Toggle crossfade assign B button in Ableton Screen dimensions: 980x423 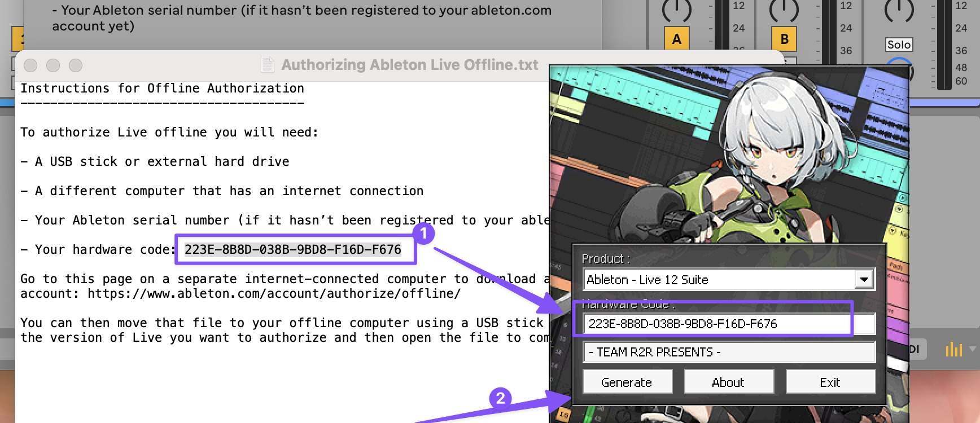click(784, 39)
